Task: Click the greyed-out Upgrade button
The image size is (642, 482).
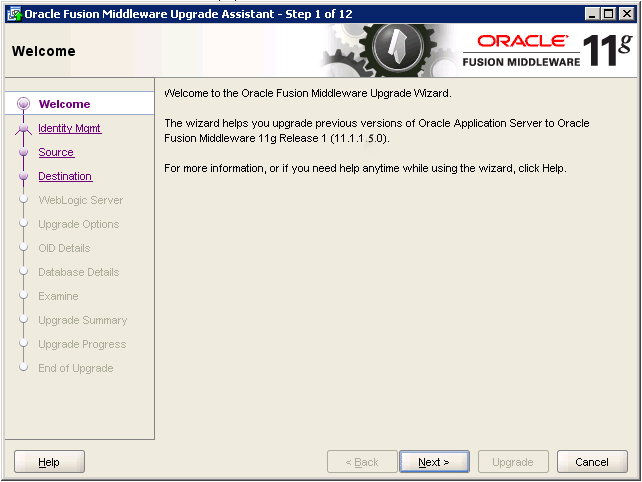Action: (x=513, y=462)
